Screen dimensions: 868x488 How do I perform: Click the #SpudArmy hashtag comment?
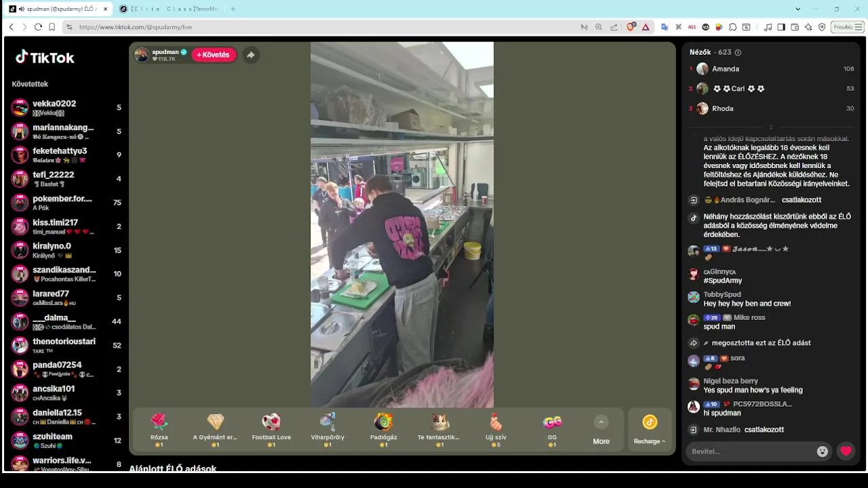tap(723, 281)
